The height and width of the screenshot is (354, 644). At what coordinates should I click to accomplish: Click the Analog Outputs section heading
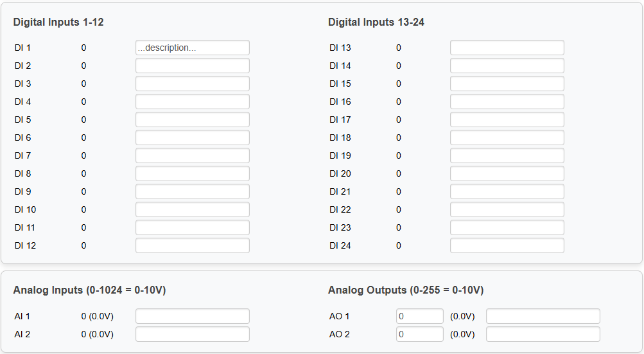[x=406, y=290]
